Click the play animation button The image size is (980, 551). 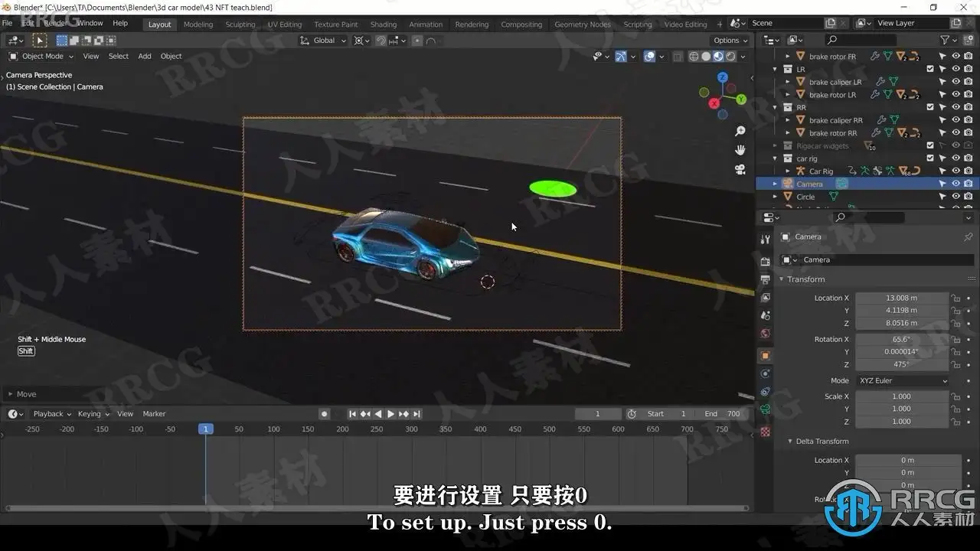390,414
